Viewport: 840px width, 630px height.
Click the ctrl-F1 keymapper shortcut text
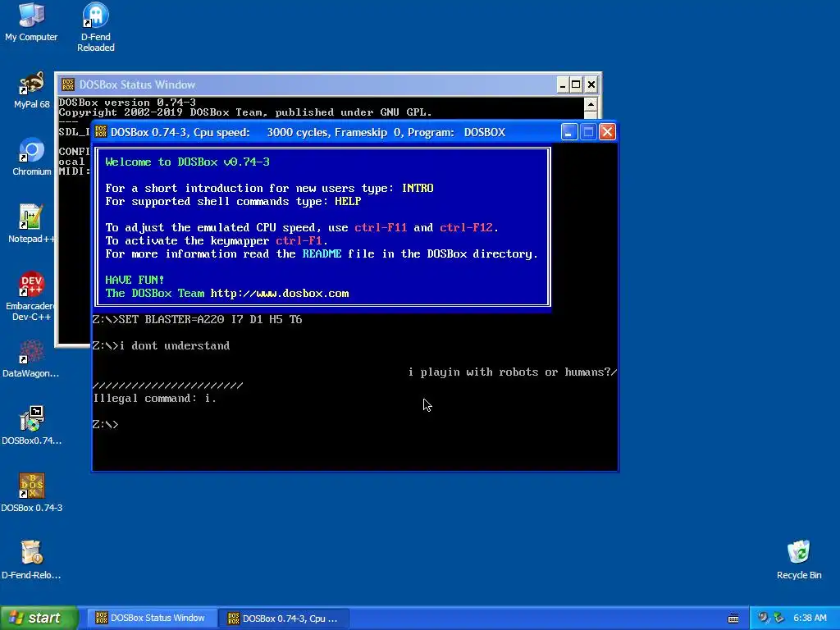click(299, 241)
